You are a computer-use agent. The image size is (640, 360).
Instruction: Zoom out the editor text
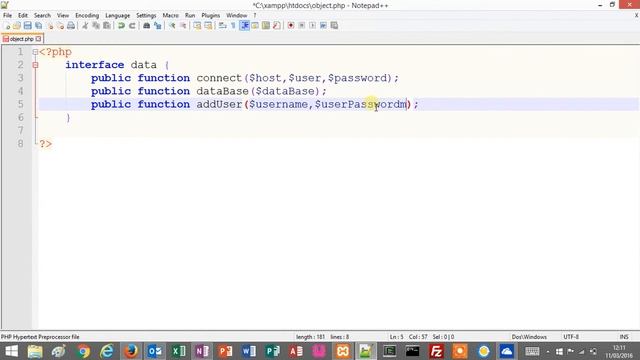tap(183, 26)
